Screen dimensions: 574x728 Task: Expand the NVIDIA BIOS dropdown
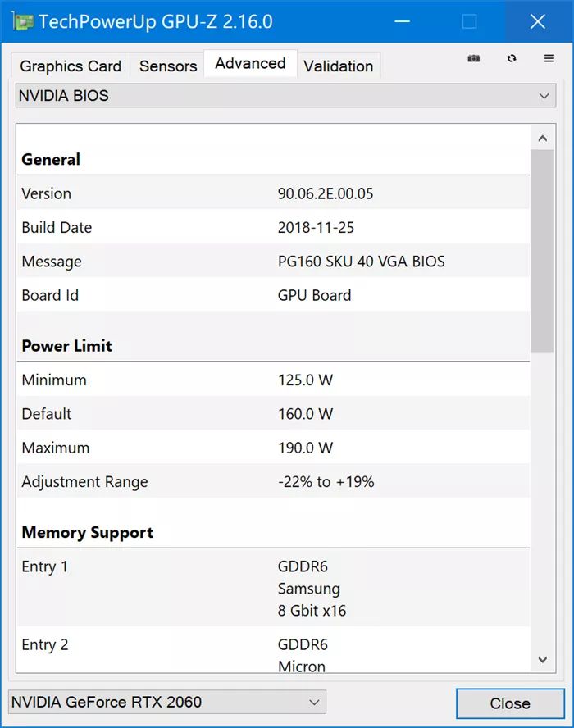(x=285, y=96)
